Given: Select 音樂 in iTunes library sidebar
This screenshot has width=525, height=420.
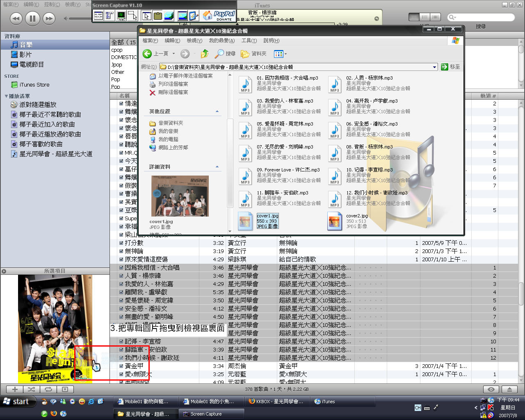Looking at the screenshot, I should 55,45.
